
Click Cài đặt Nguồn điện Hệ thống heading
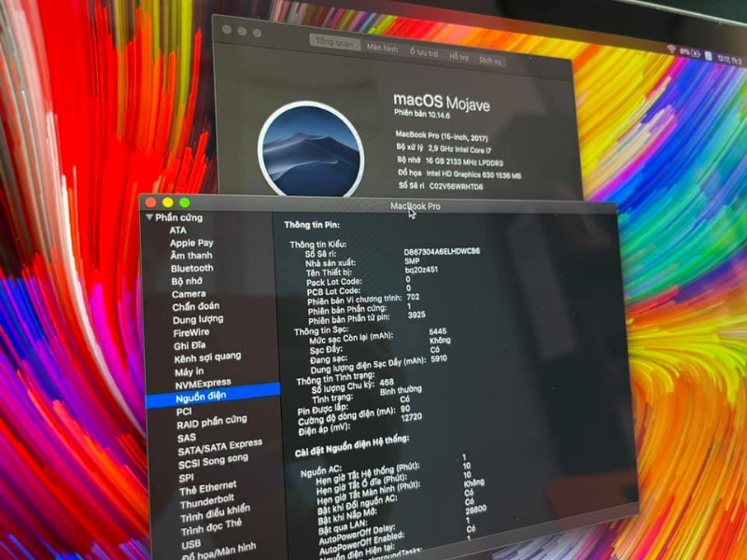click(x=351, y=446)
